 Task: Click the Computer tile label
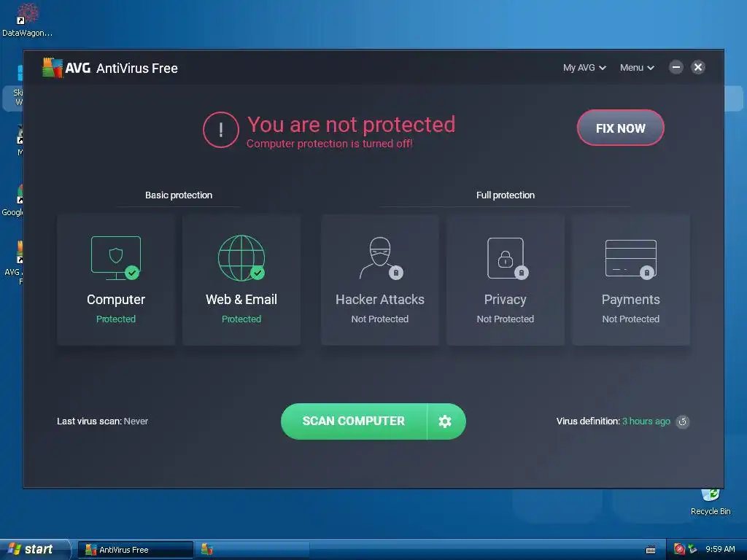[116, 300]
